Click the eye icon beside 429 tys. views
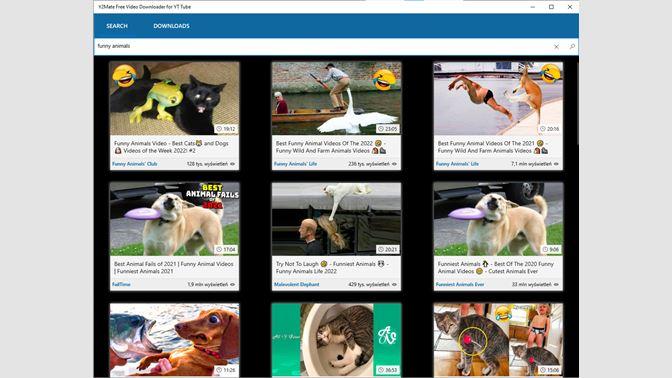The height and width of the screenshot is (378, 672). [x=394, y=284]
